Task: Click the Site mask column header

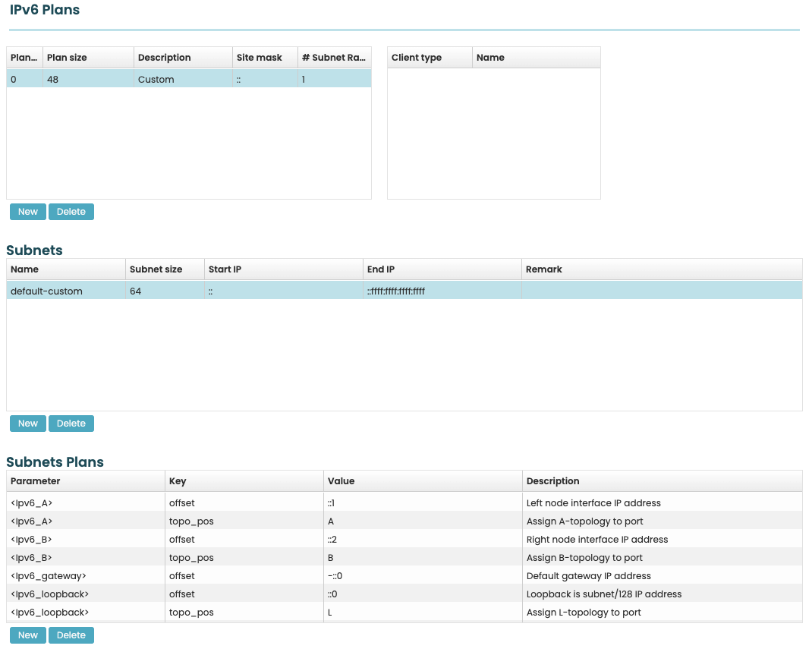Action: click(x=264, y=58)
